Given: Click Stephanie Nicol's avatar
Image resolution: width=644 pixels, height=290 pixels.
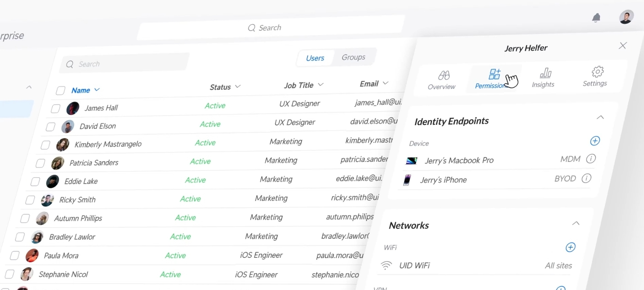Looking at the screenshot, I should (x=27, y=274).
